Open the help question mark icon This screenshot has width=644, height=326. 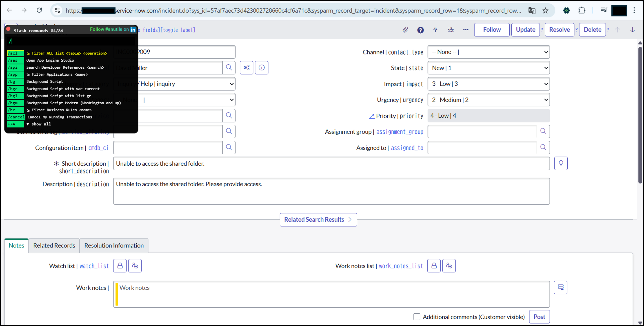420,30
